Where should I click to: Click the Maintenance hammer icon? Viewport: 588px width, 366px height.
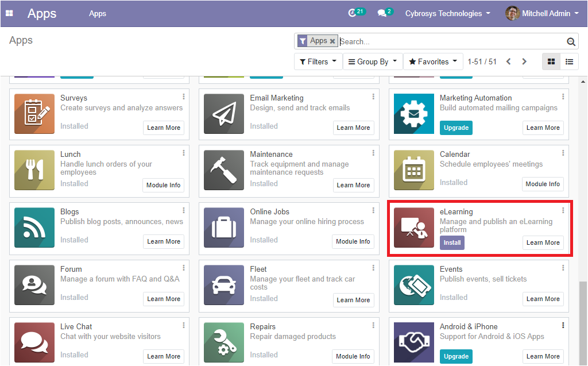tap(224, 170)
